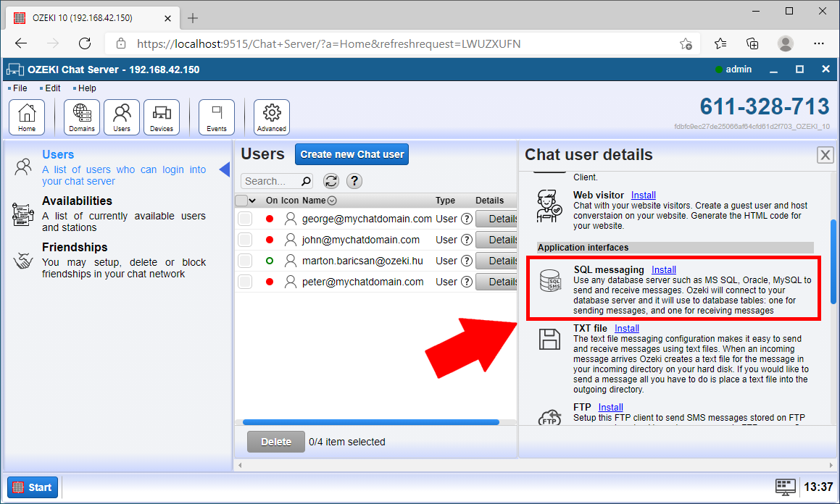Open the Users toolbar icon
Screen dimensions: 840x504
click(x=121, y=117)
